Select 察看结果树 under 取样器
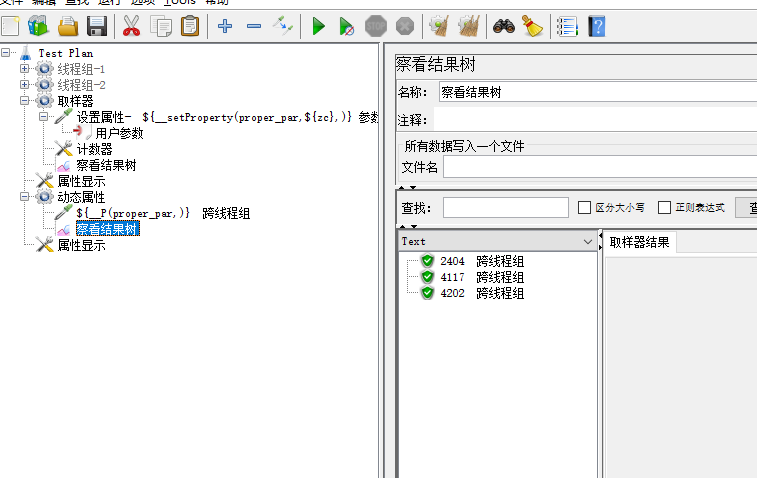 coord(106,165)
